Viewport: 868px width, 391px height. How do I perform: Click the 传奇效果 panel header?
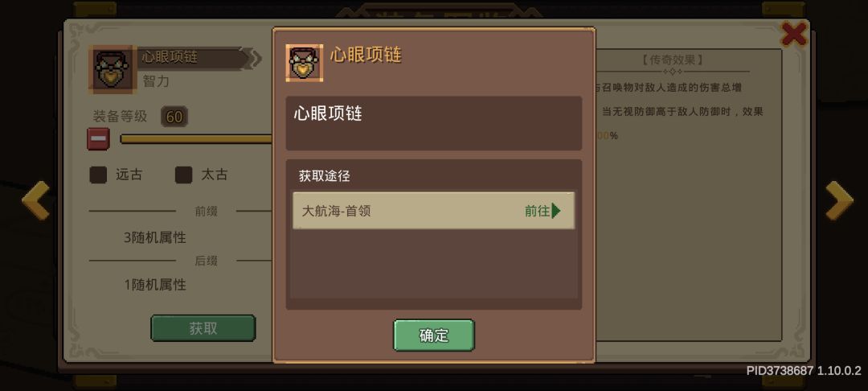[x=673, y=60]
